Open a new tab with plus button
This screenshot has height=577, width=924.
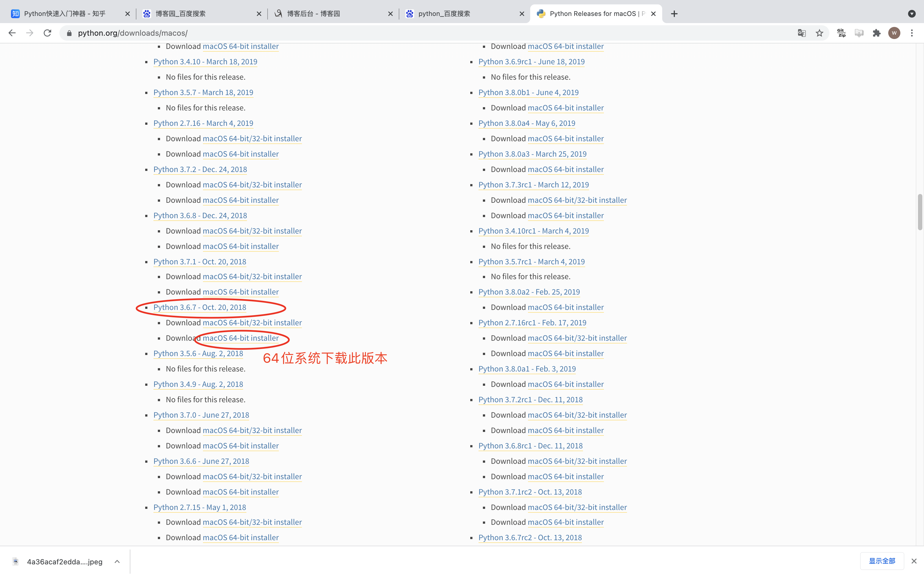coord(674,14)
